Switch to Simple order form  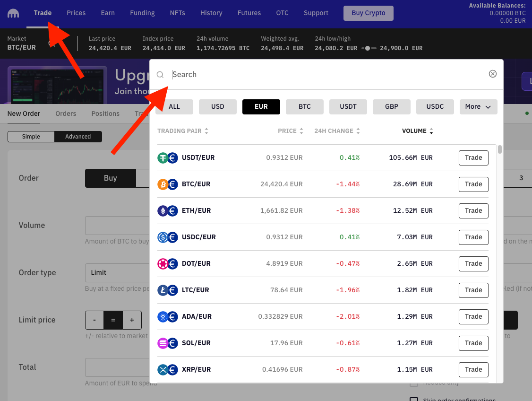click(x=31, y=137)
